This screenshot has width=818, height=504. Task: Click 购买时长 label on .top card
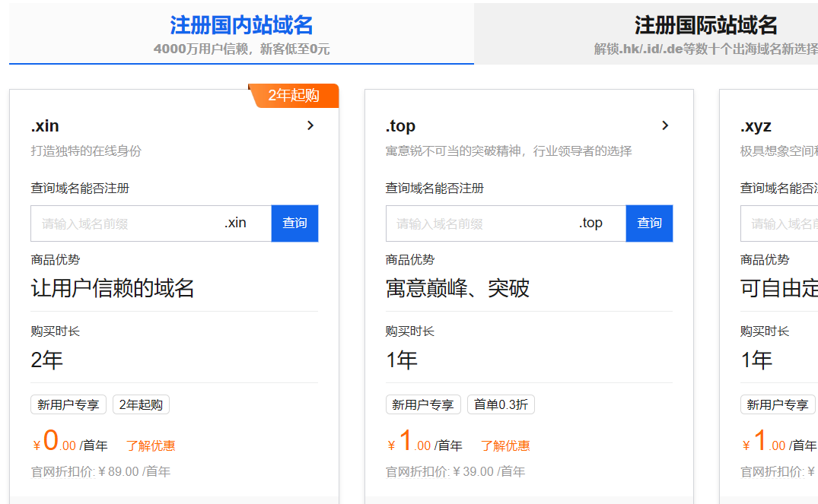tap(410, 331)
